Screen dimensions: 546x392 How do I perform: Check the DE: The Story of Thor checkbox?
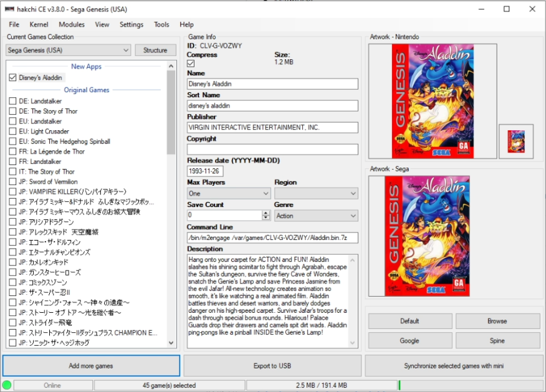(13, 111)
